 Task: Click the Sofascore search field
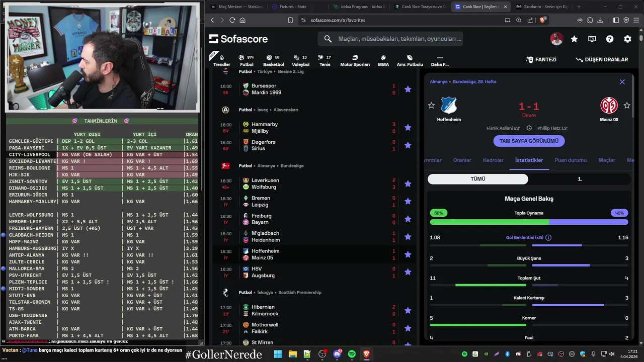click(390, 39)
